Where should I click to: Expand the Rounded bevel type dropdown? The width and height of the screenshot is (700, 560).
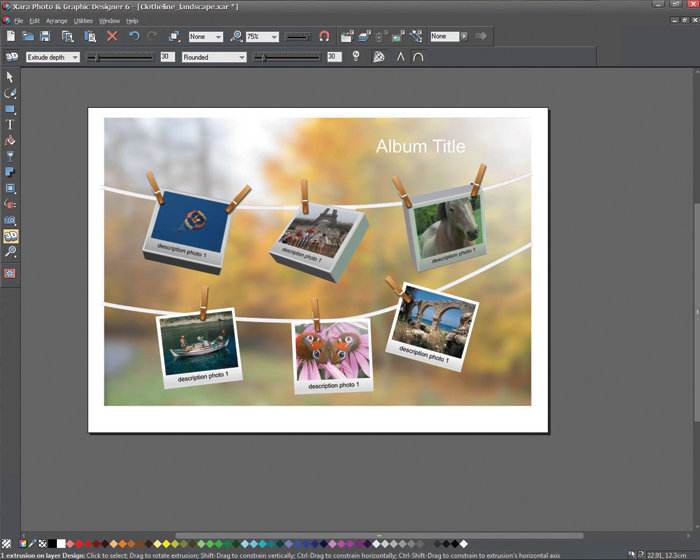tap(214, 57)
